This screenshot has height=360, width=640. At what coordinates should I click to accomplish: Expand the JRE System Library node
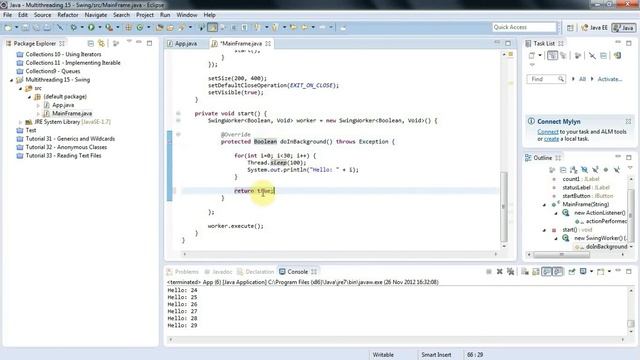point(20,122)
